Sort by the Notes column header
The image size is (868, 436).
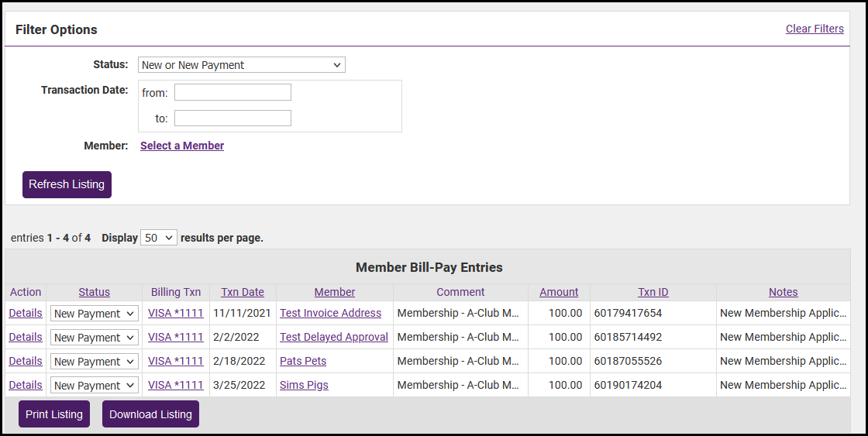pos(783,292)
